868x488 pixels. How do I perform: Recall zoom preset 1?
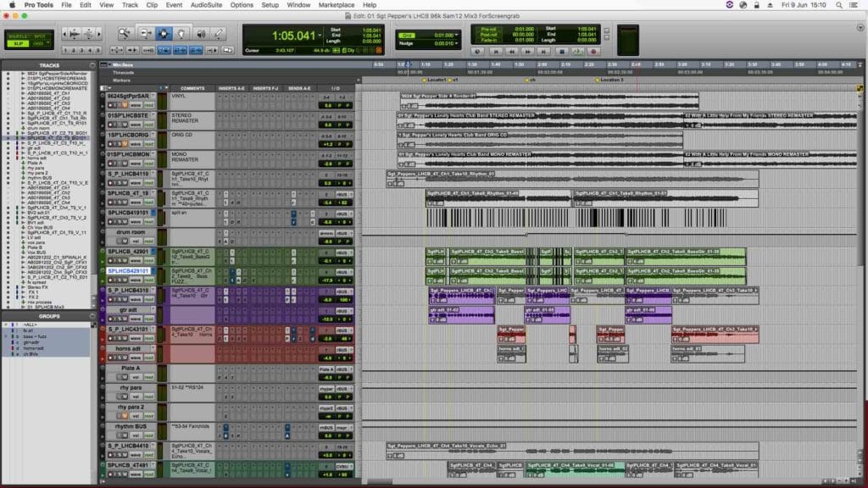click(65, 50)
